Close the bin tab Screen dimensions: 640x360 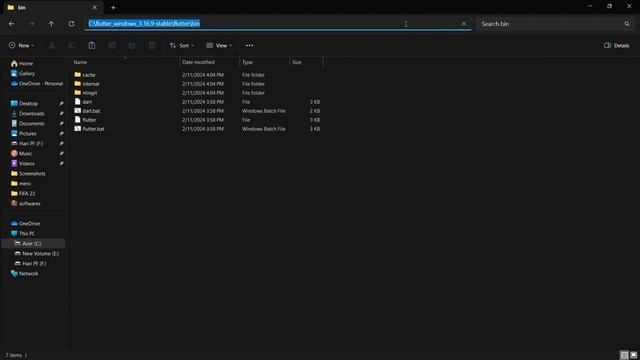pos(95,7)
